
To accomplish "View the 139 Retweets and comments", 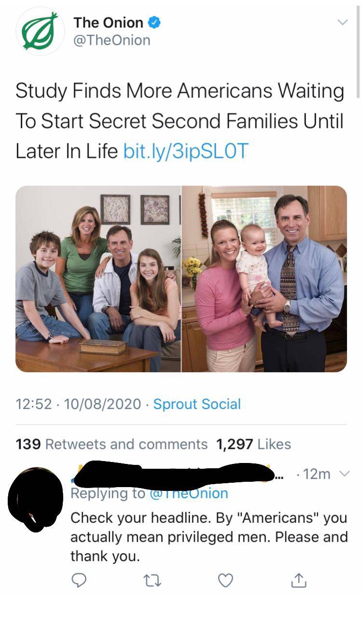I will pyautogui.click(x=111, y=444).
